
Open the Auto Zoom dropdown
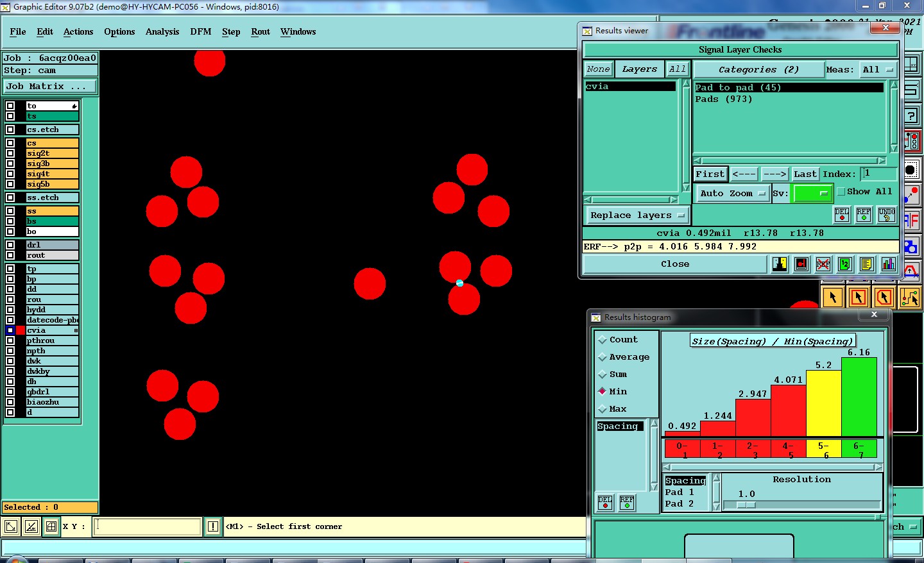pyautogui.click(x=733, y=193)
